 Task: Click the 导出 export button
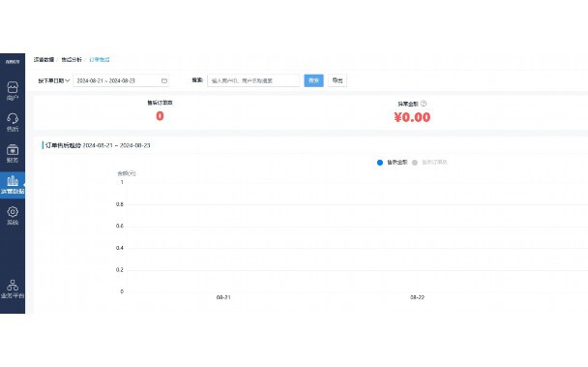[338, 80]
